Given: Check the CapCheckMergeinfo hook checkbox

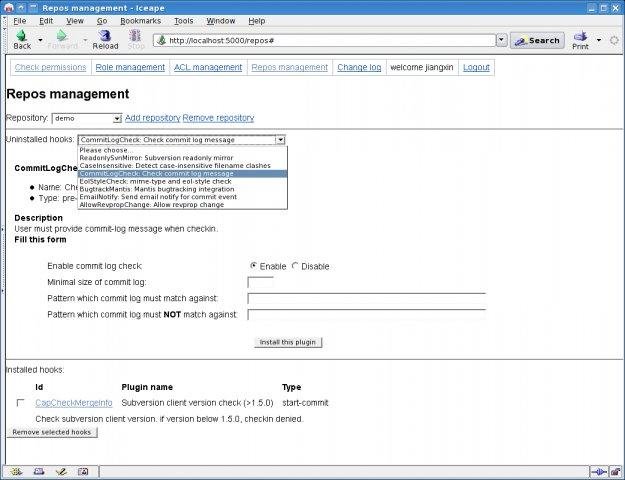Looking at the screenshot, I should coord(20,403).
